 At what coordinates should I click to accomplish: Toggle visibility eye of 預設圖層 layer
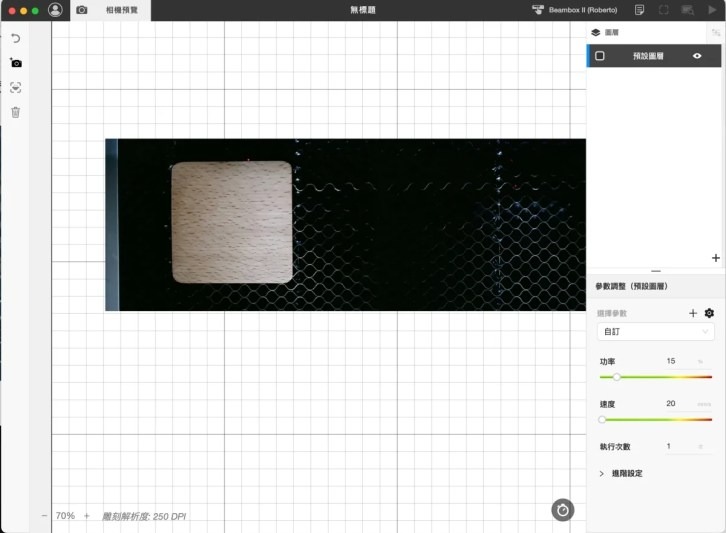click(697, 56)
